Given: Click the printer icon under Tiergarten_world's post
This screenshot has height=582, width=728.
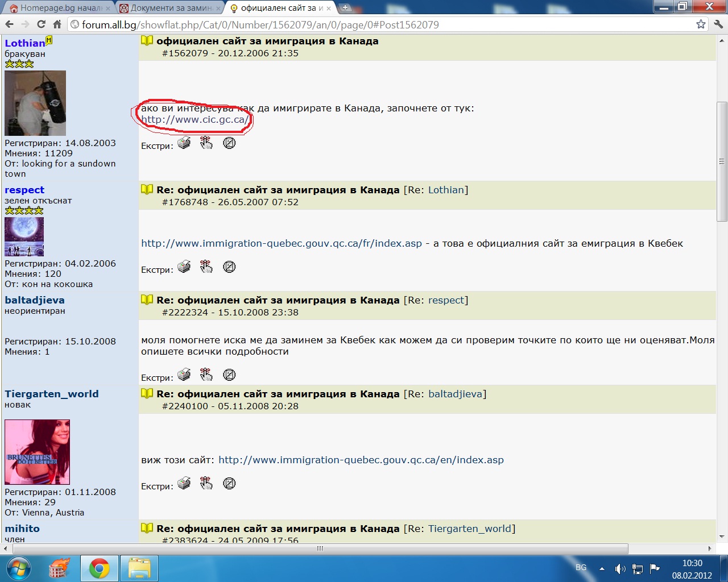Looking at the screenshot, I should coord(184,484).
